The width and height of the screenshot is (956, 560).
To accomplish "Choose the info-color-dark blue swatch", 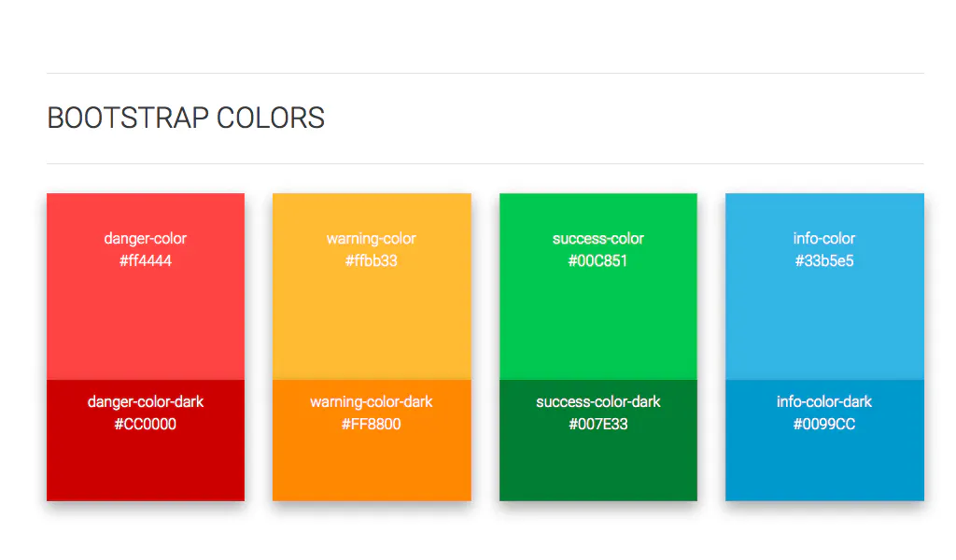I will 824,440.
